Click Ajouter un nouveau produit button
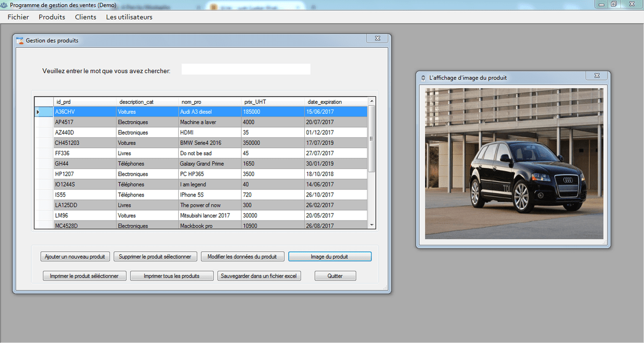Screen dimensions: 644x343 (x=76, y=257)
